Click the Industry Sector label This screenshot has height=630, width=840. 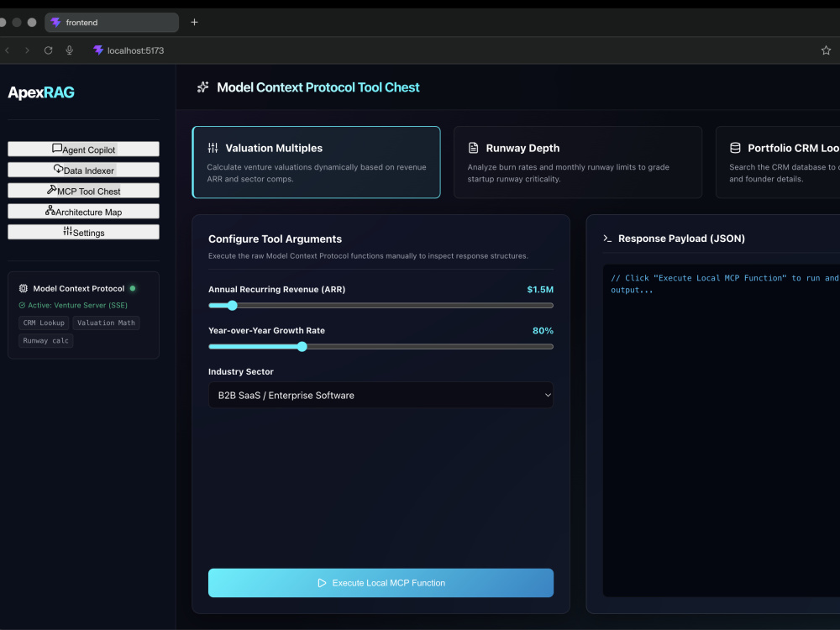pyautogui.click(x=240, y=372)
